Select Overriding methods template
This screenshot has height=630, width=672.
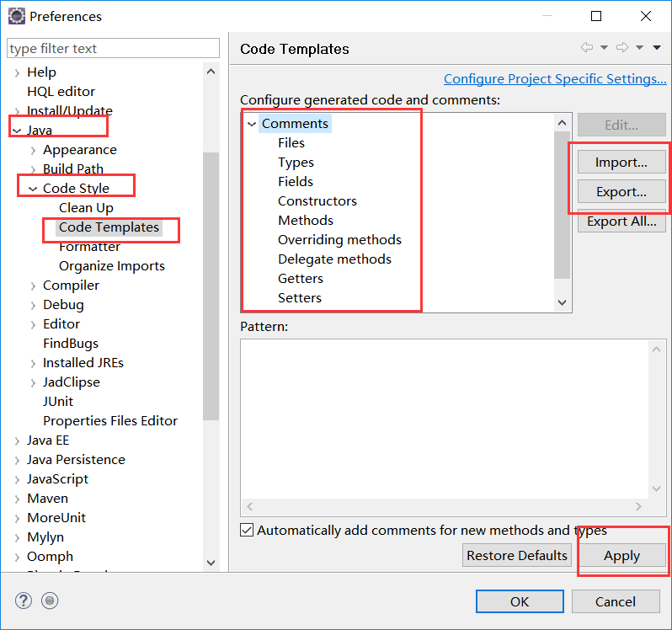339,240
